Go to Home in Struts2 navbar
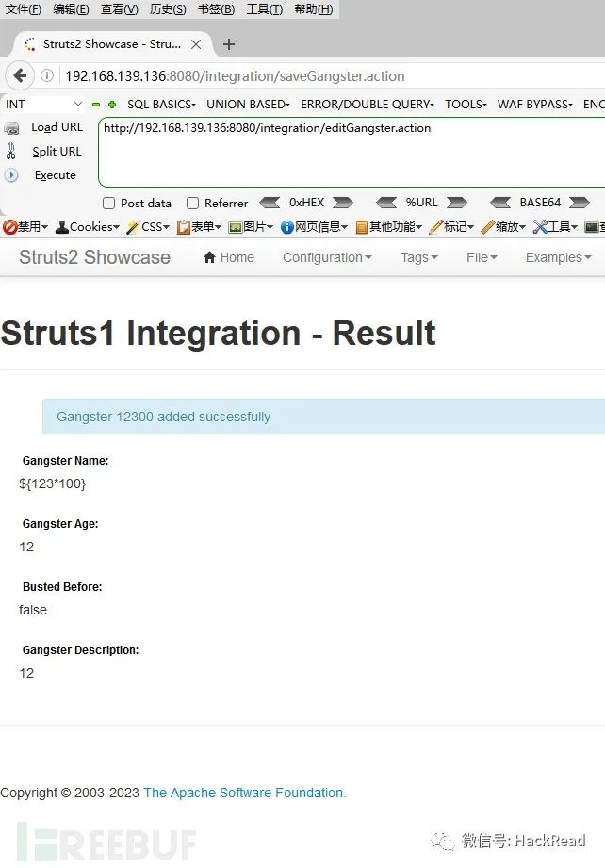 tap(229, 257)
